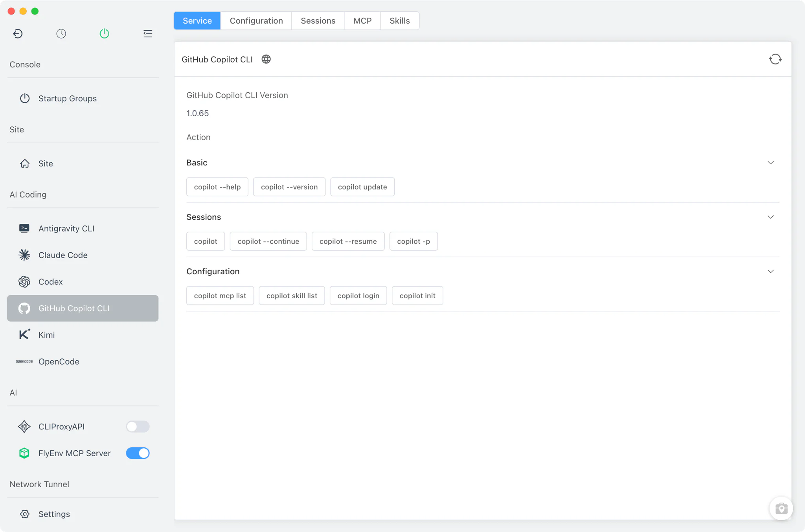The height and width of the screenshot is (532, 805).
Task: Click the GitHub Copilot CLI panel title
Action: 217,59
